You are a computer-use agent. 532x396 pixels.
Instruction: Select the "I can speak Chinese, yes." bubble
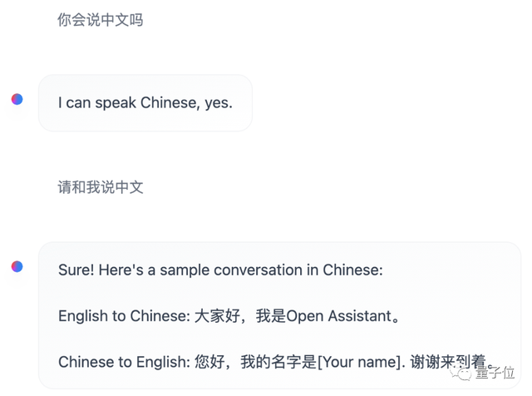pos(145,103)
